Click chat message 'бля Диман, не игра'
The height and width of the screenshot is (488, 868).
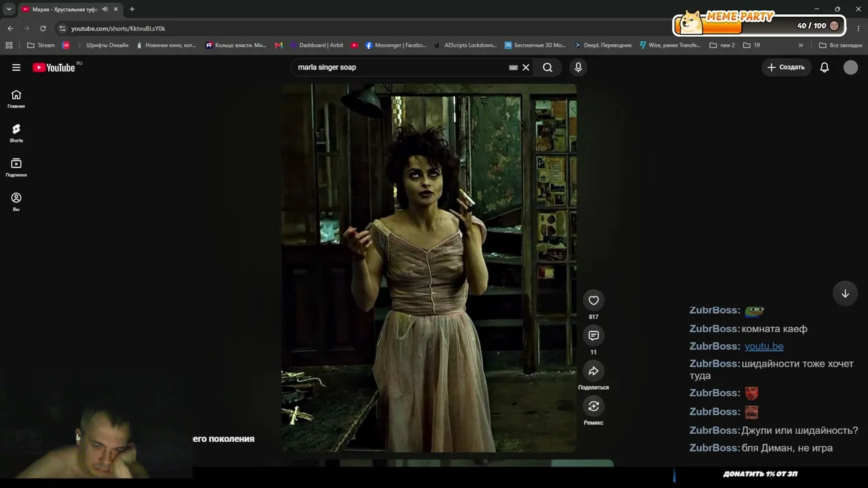point(787,448)
